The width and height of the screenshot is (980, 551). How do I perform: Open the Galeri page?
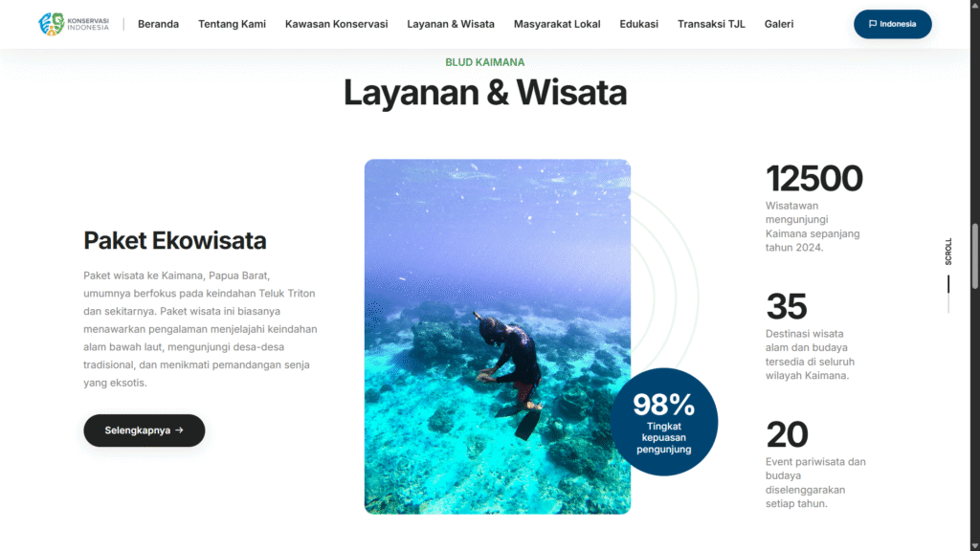click(x=779, y=24)
